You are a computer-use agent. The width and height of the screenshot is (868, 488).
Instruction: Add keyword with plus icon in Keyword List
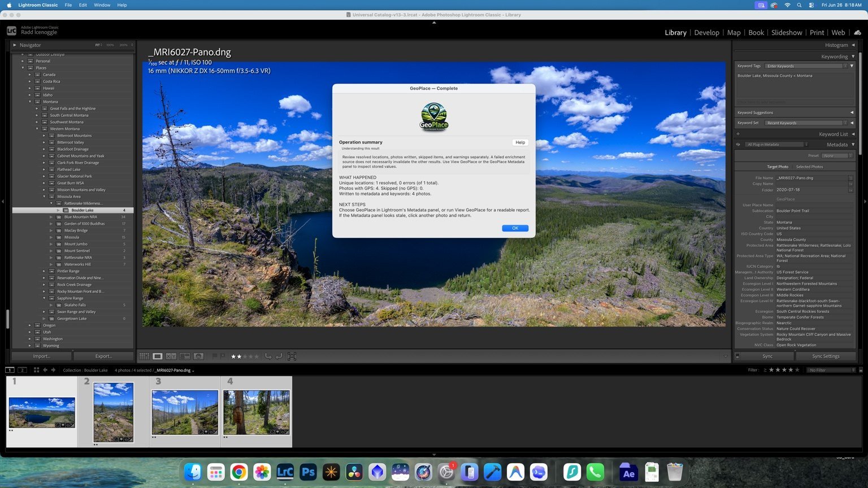click(x=738, y=134)
